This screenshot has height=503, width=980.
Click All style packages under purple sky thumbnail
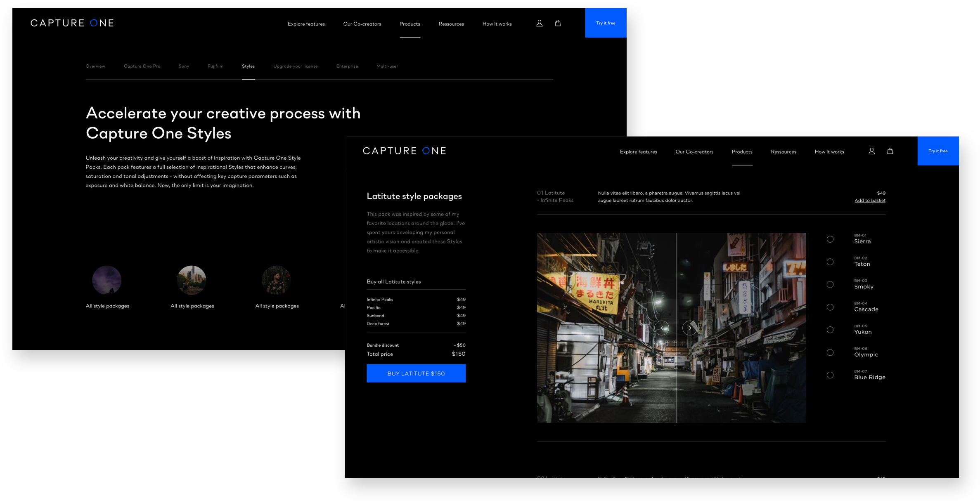click(x=107, y=306)
